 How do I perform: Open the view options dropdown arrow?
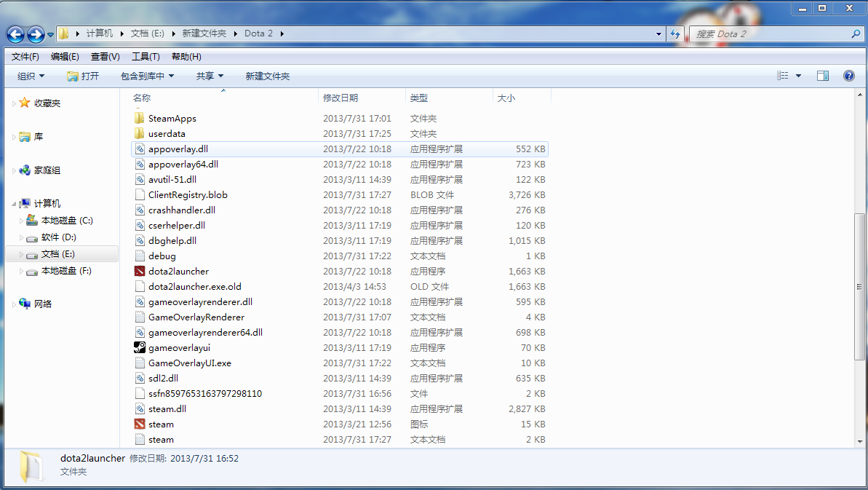[798, 76]
